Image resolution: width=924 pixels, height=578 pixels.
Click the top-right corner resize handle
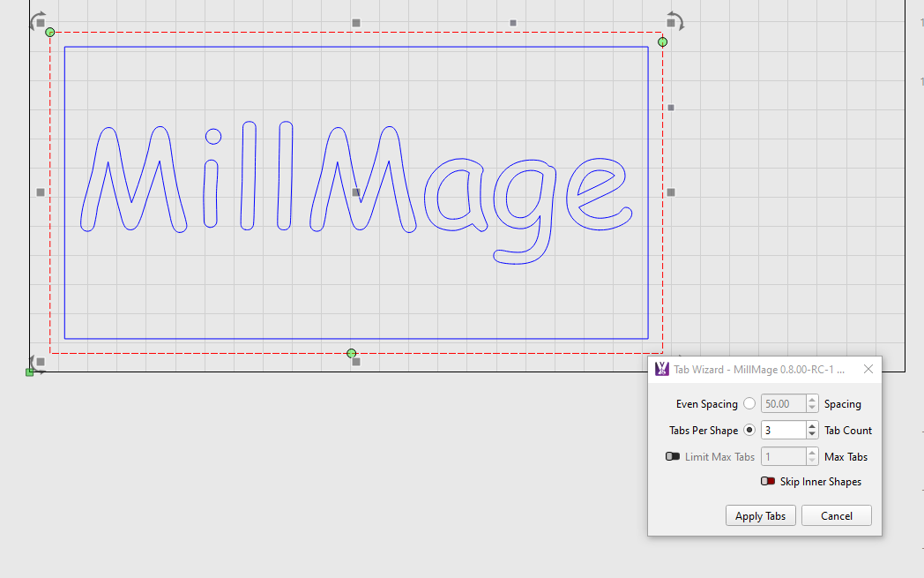point(671,23)
